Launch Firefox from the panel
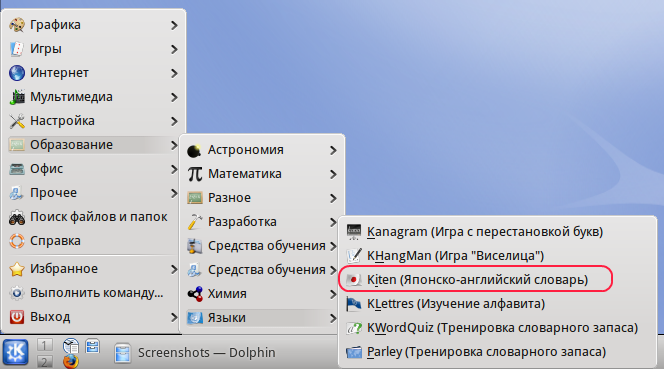The width and height of the screenshot is (664, 369). pos(71,361)
